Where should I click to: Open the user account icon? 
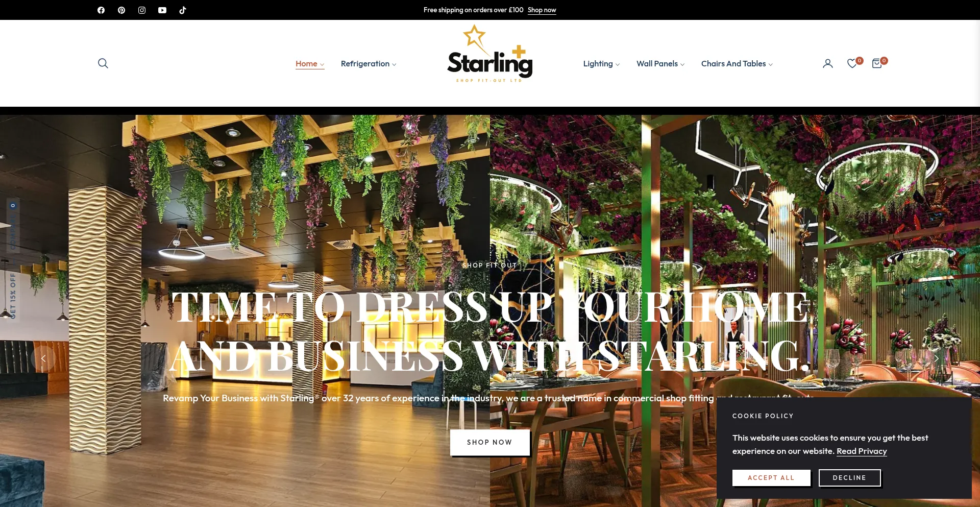(828, 63)
